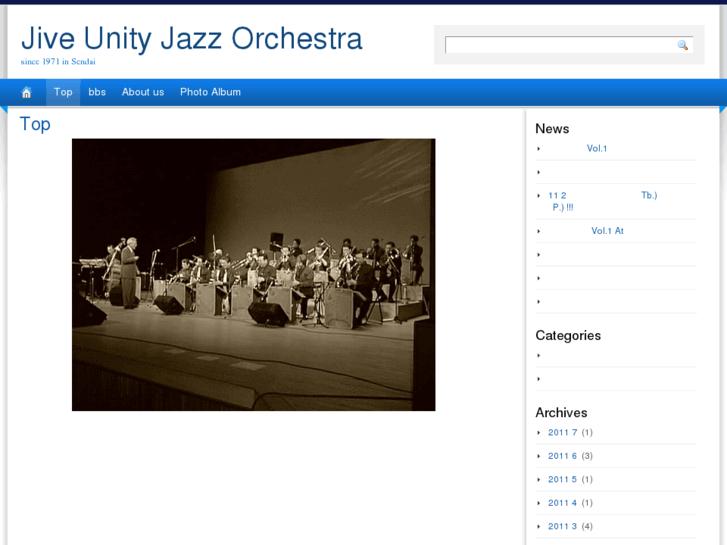727x545 pixels.
Task: Open the Vol.1 news entry
Action: pos(597,148)
